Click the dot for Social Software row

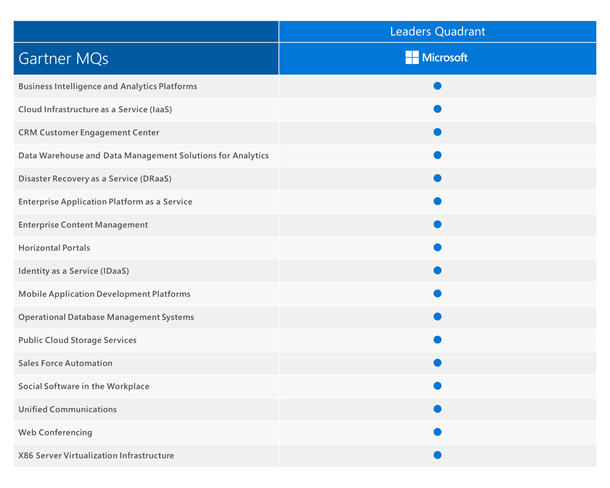pos(437,386)
